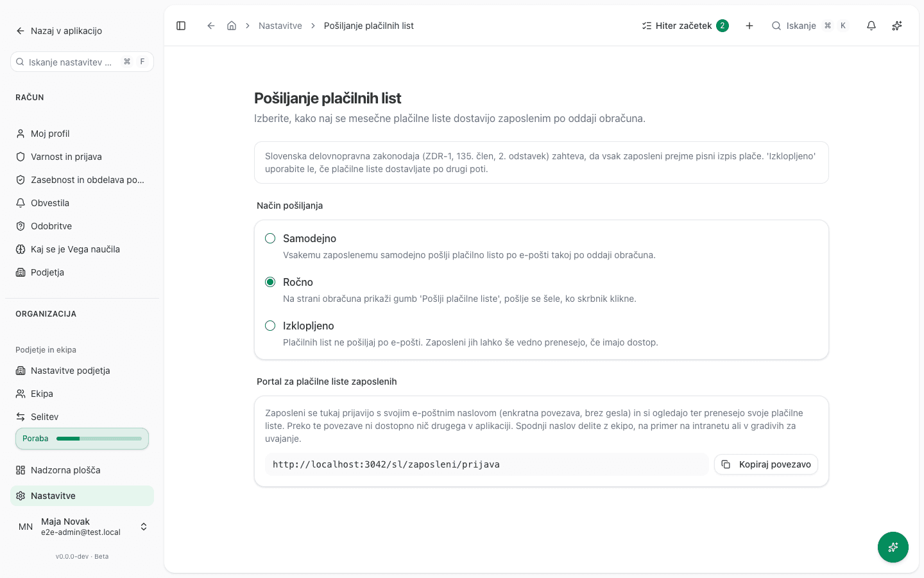Click the back arrow in breadcrumb bar

point(210,26)
